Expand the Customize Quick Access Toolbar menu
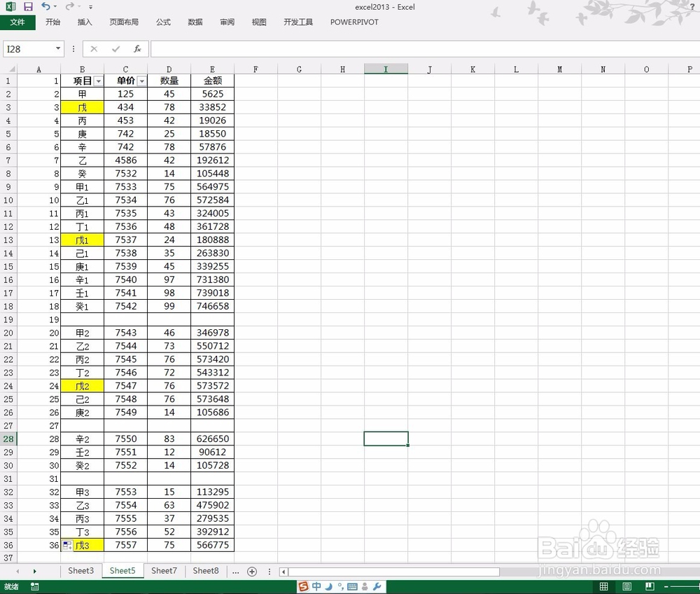The height and width of the screenshot is (594, 700). [x=90, y=7]
